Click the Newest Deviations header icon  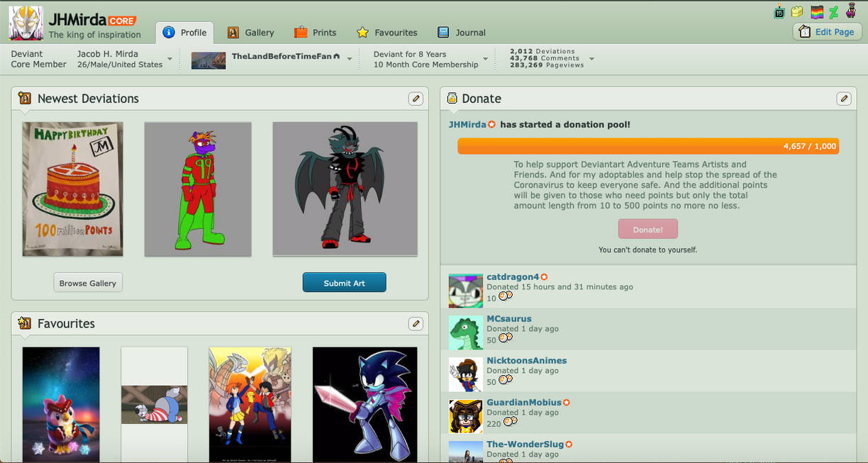(25, 99)
